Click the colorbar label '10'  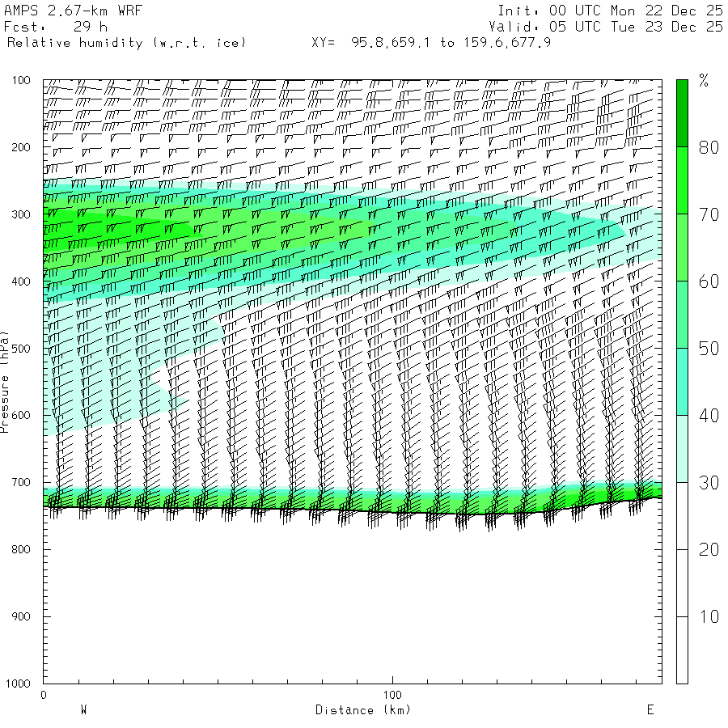[x=709, y=616]
